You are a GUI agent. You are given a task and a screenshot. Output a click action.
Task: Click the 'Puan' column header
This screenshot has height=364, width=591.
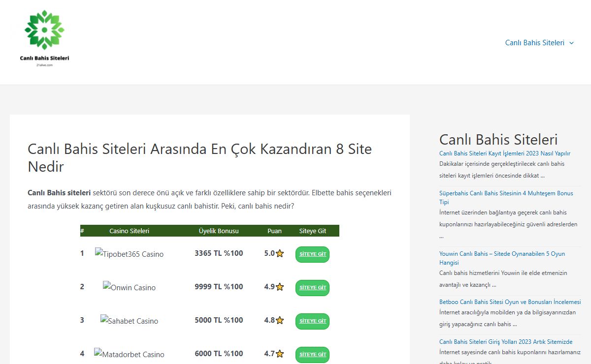pyautogui.click(x=274, y=231)
